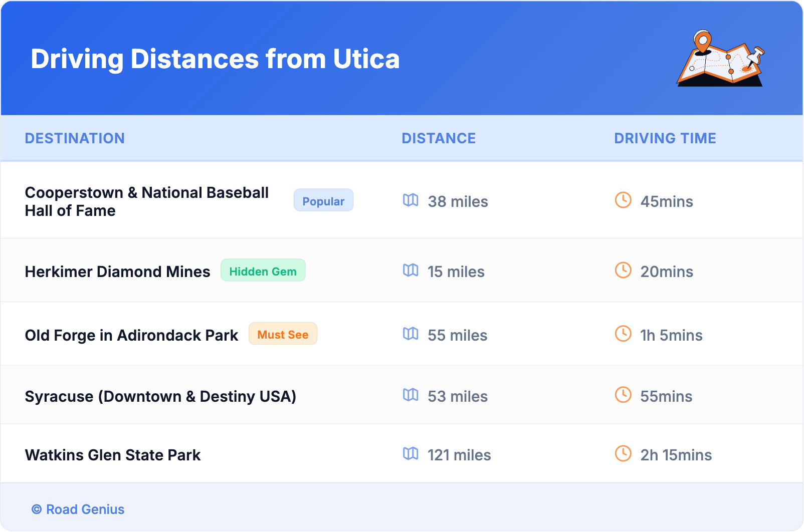
Task: Open the Road Genius copyright link
Action: point(78,509)
